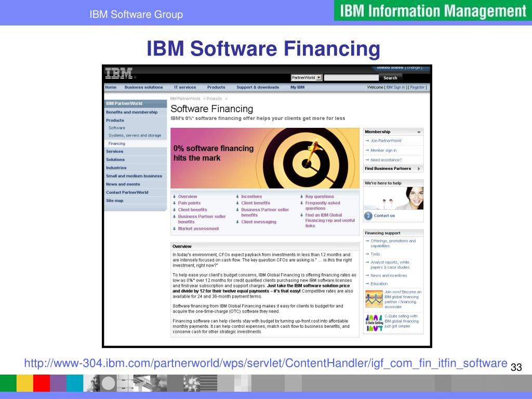Jump to the Incentives anchor link

[251, 196]
